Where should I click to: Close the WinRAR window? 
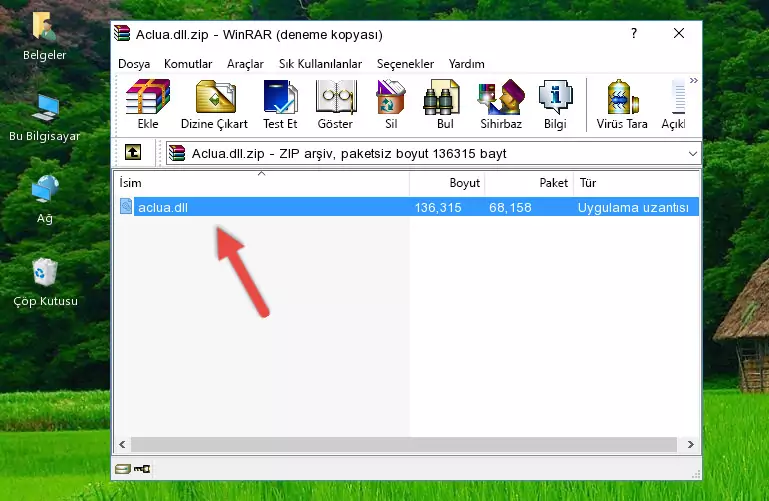[679, 33]
